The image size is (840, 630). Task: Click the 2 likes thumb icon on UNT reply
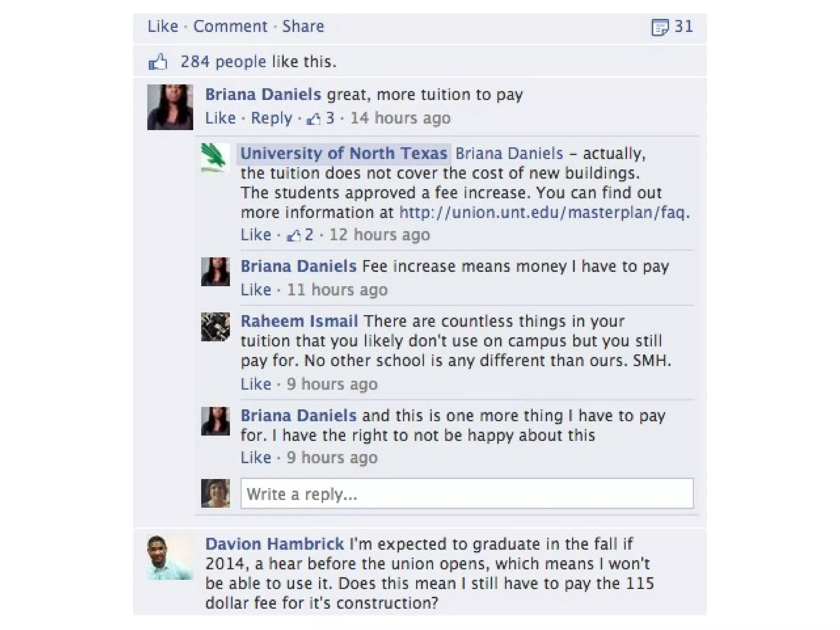click(x=294, y=236)
